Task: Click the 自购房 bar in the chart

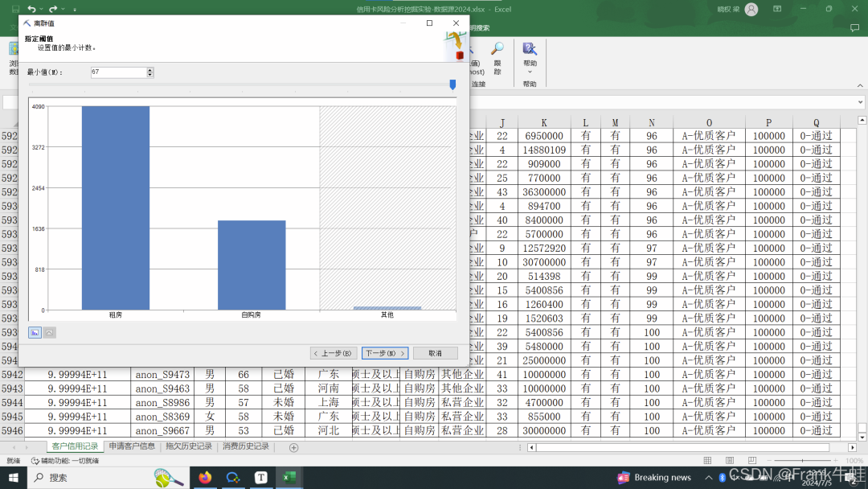Action: (x=252, y=265)
